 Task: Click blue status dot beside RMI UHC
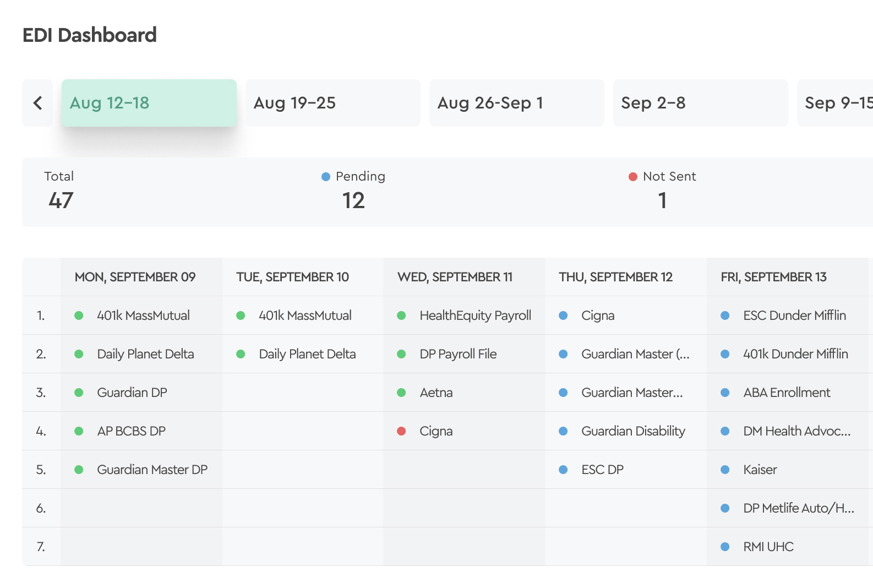[725, 547]
